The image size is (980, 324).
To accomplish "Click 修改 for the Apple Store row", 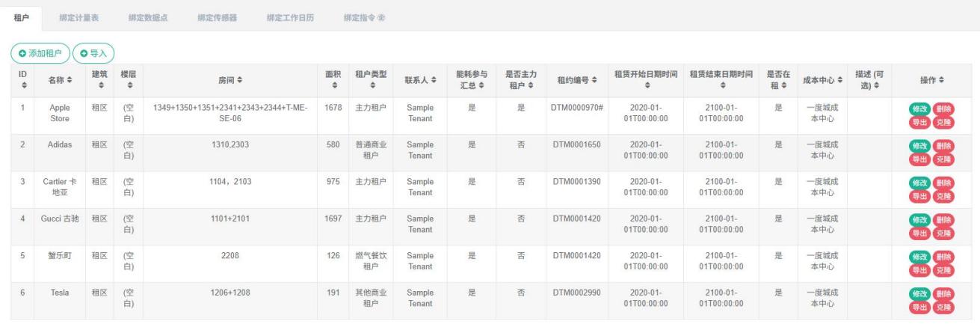I will point(919,109).
